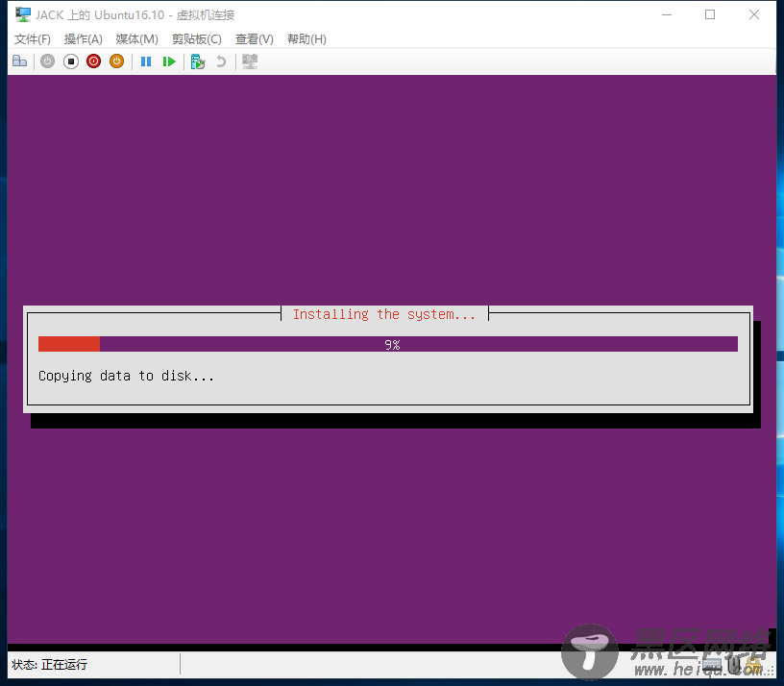Click the orange Save state icon

pyautogui.click(x=116, y=61)
